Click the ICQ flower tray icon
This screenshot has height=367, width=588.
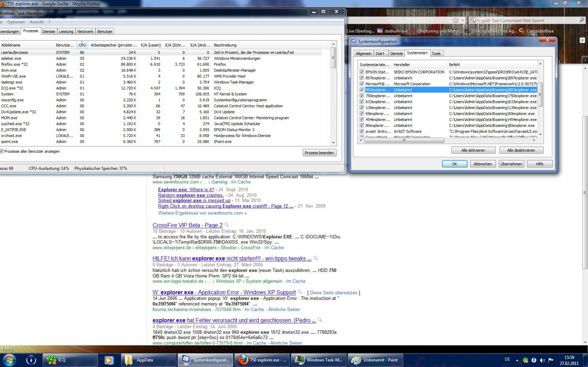[525, 360]
